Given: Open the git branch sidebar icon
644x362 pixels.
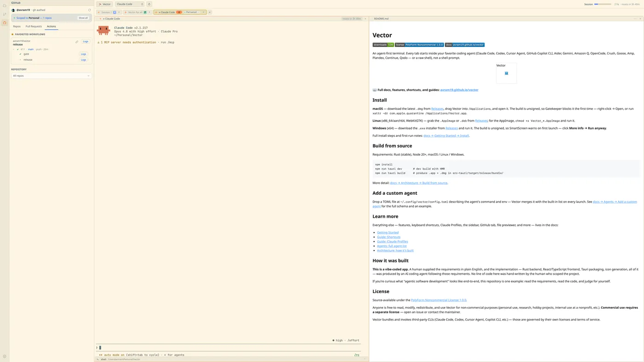Looking at the screenshot, I should point(5,14).
